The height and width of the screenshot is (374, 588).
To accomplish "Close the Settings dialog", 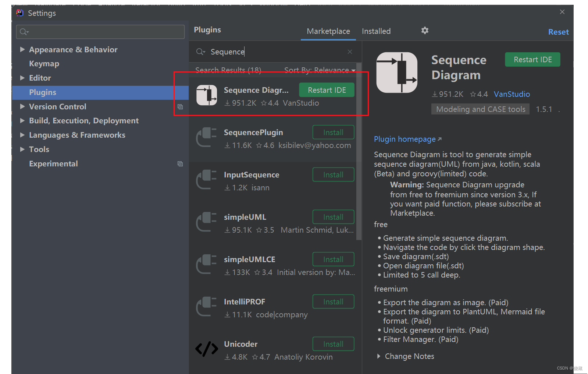I will (562, 12).
